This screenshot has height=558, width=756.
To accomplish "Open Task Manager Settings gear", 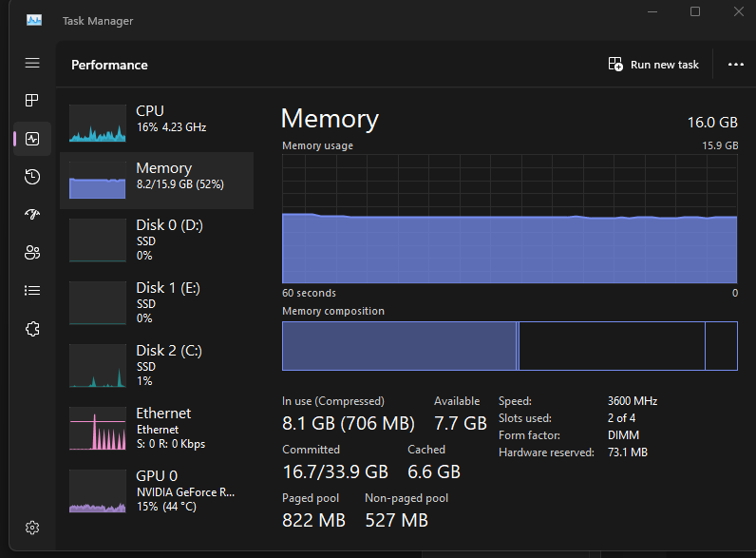I will [x=32, y=528].
